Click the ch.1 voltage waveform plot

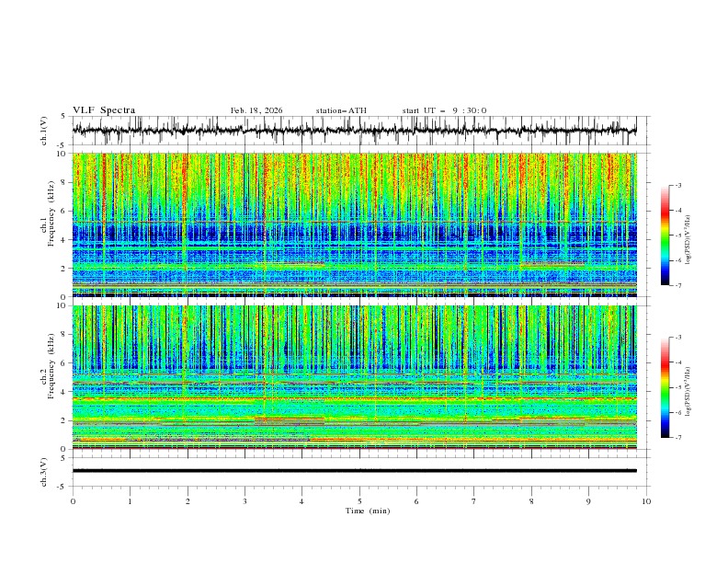click(358, 131)
